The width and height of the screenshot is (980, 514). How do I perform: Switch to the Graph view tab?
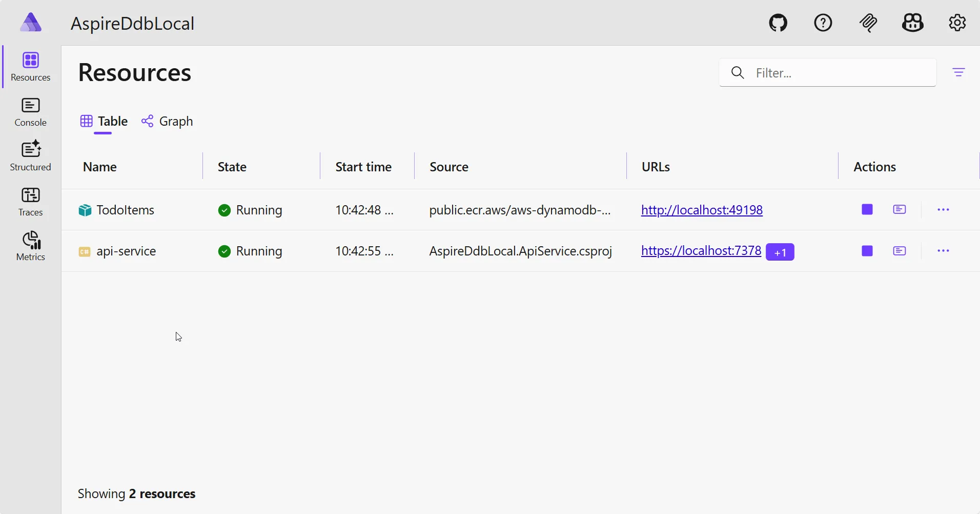point(168,122)
